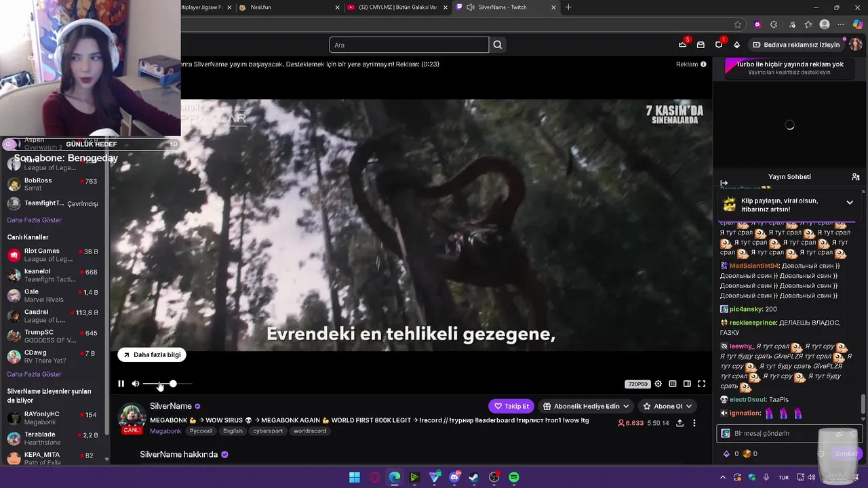Open Twitch notifications inbox icon
This screenshot has height=488, width=868.
click(x=701, y=45)
